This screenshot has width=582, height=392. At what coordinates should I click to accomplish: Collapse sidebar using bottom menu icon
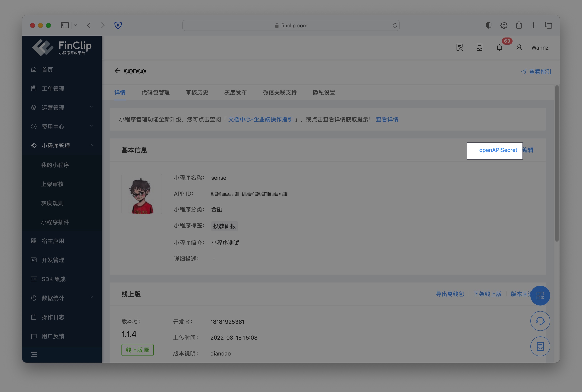coord(34,355)
